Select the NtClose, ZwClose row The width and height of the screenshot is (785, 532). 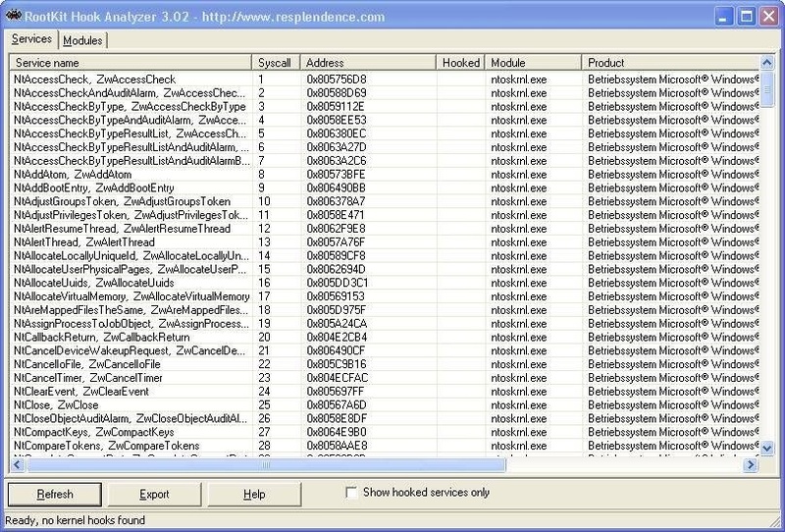pos(385,404)
